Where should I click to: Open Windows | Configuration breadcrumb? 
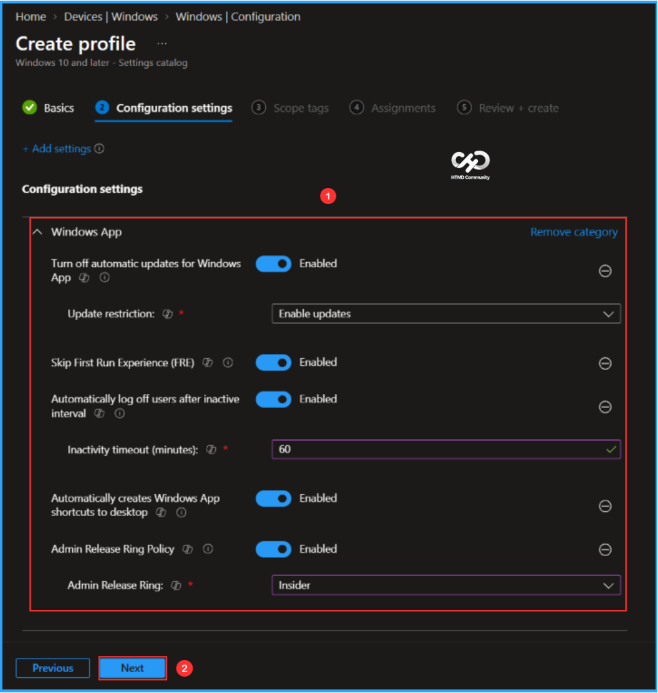pyautogui.click(x=238, y=17)
